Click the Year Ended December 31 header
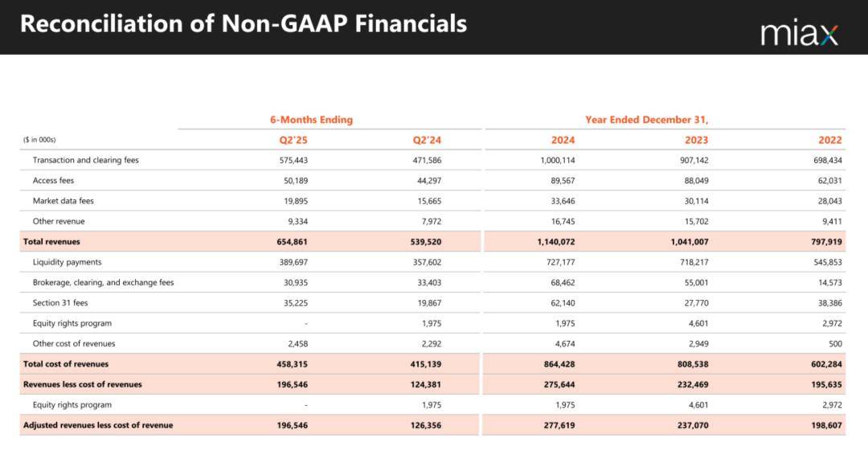 tap(646, 120)
